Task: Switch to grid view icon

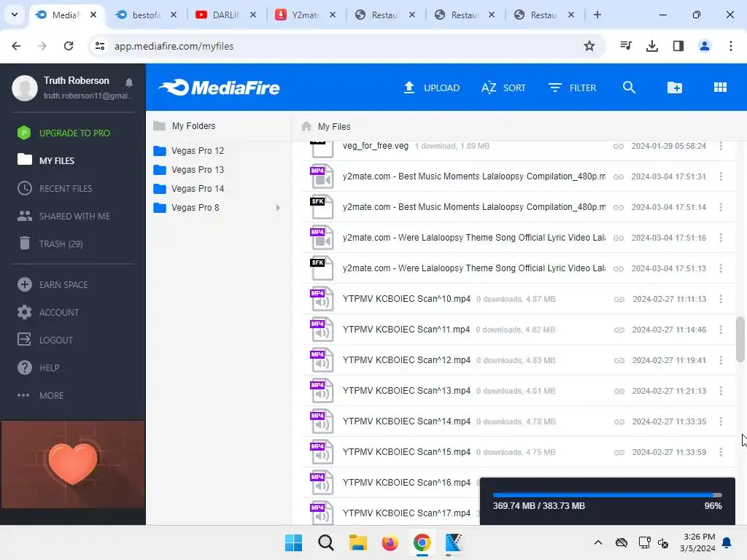Action: pos(720,87)
